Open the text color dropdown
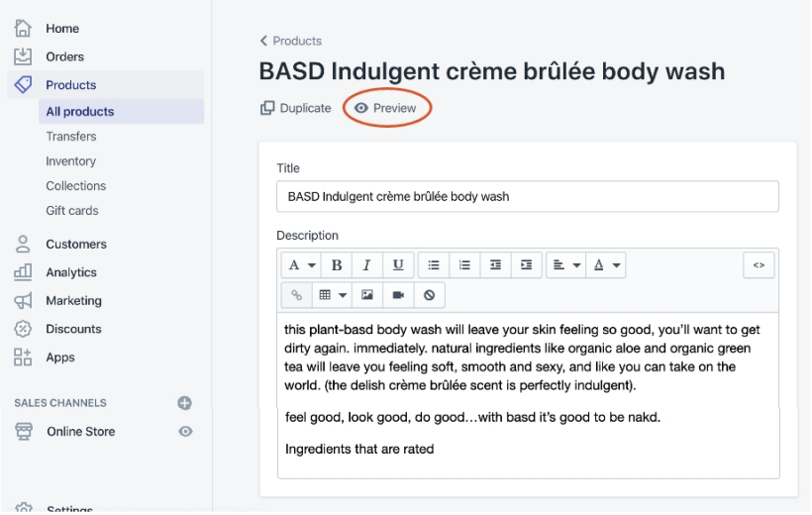Image resolution: width=812 pixels, height=515 pixels. click(606, 265)
